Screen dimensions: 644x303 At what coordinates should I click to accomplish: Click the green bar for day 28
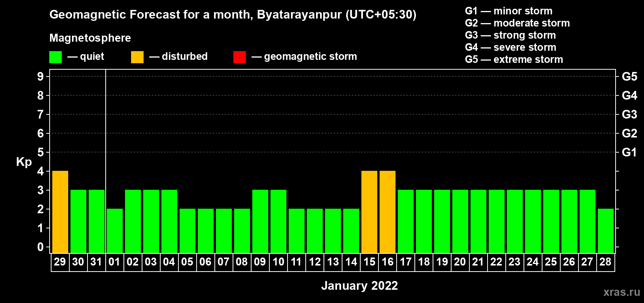(x=606, y=231)
